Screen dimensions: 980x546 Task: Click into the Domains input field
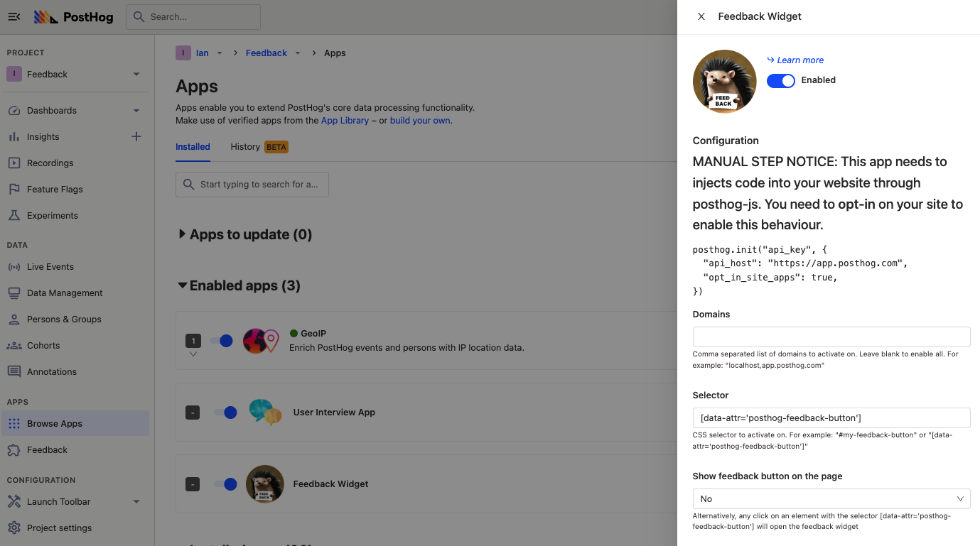click(831, 337)
